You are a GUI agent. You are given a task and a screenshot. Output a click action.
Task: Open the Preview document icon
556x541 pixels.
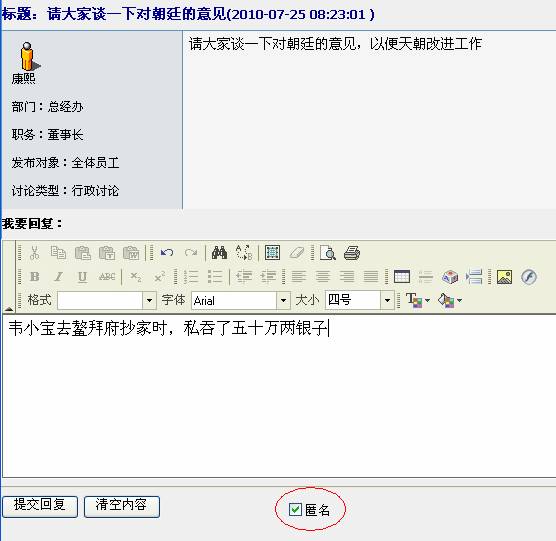click(x=328, y=253)
